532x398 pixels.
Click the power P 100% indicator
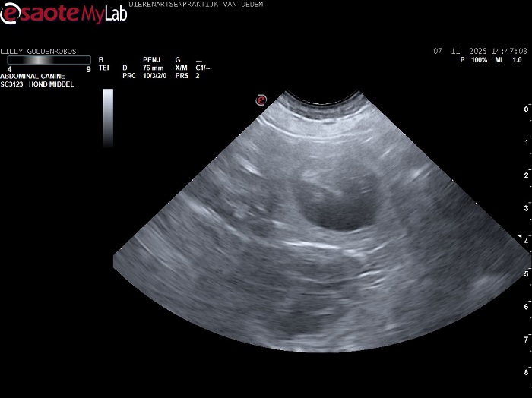point(473,60)
